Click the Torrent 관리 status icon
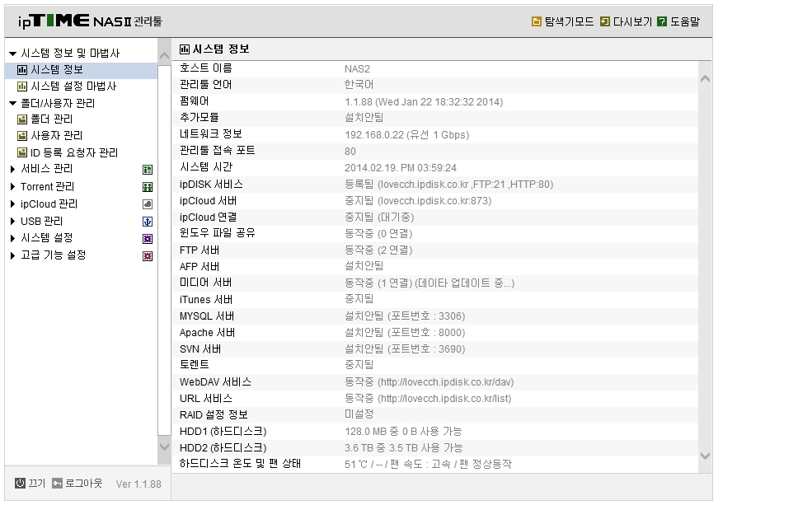This screenshot has height=505, width=812. coord(148,187)
